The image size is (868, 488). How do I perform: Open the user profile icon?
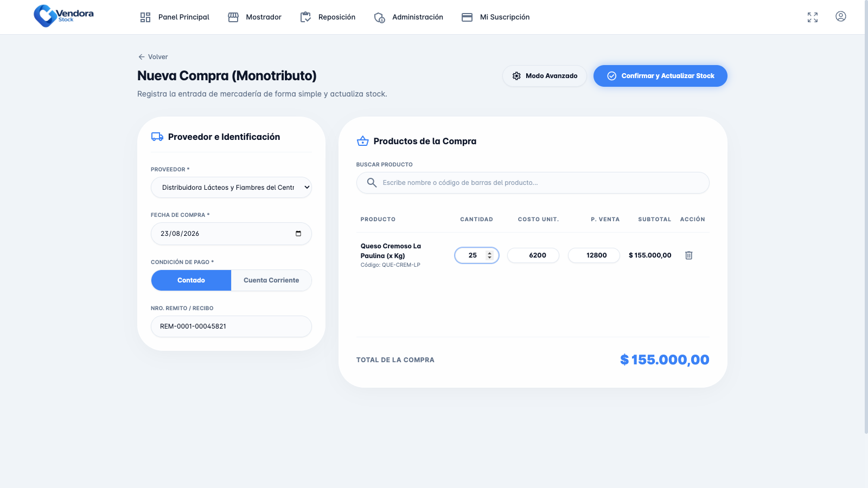tap(840, 16)
